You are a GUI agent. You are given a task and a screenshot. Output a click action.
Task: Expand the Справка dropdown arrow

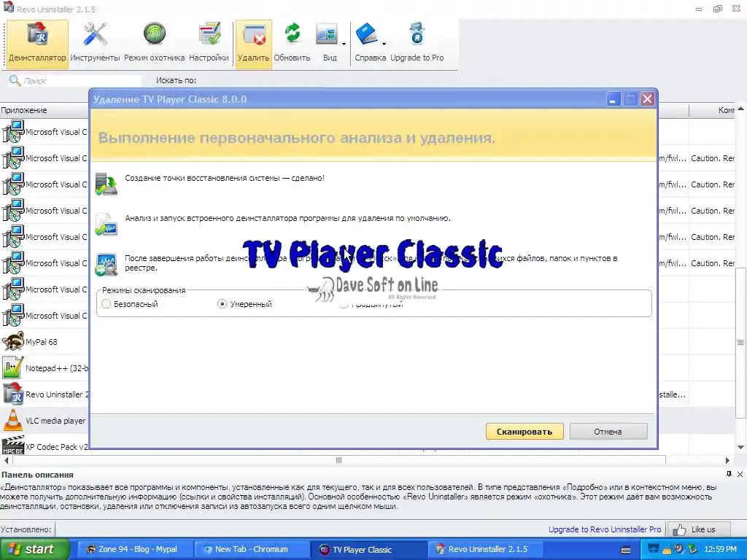click(x=384, y=44)
